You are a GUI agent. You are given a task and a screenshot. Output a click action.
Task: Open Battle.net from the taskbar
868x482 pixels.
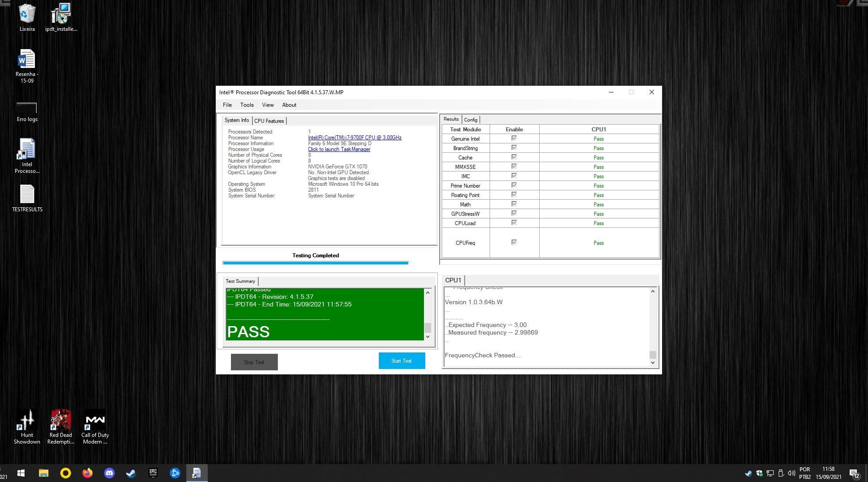[x=175, y=473]
